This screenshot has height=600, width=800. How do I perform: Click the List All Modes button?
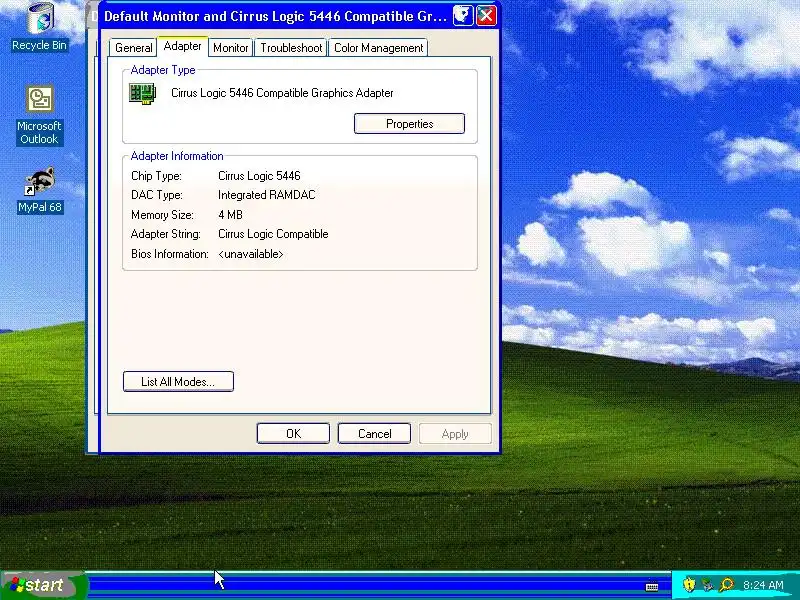[x=178, y=382]
